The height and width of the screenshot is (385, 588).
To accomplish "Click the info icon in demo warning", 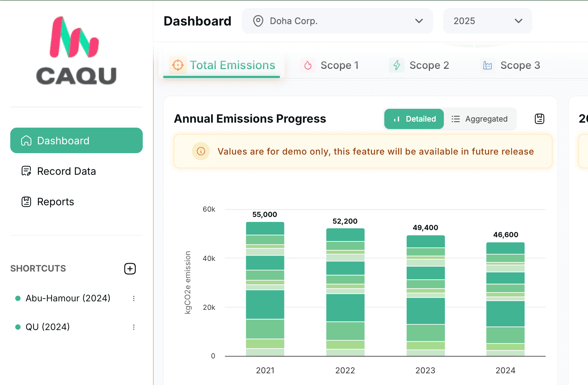I will click(201, 152).
